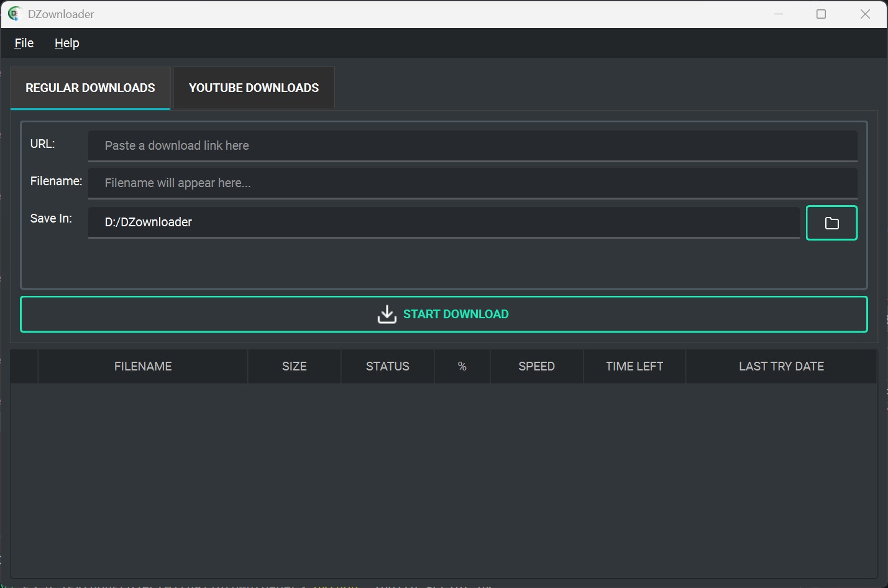Sort by LAST TRY DATE column header
888x588 pixels.
point(782,366)
